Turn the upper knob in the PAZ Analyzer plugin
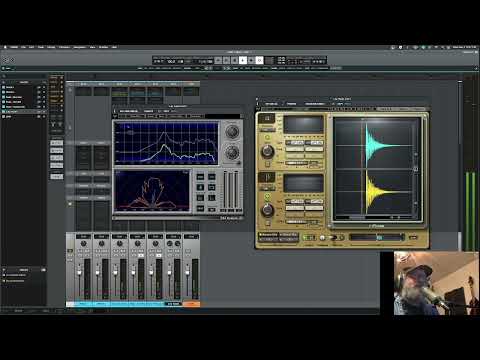This screenshot has height=360, width=480. click(x=232, y=132)
